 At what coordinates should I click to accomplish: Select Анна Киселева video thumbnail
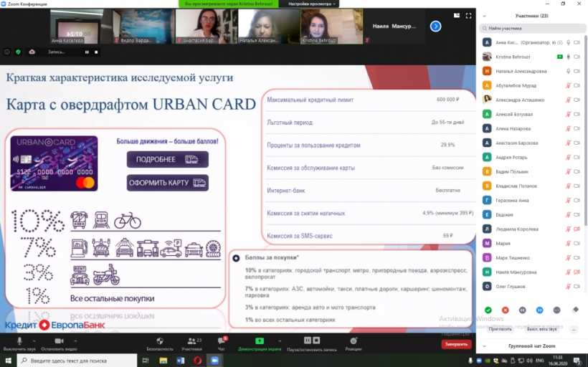point(81,27)
